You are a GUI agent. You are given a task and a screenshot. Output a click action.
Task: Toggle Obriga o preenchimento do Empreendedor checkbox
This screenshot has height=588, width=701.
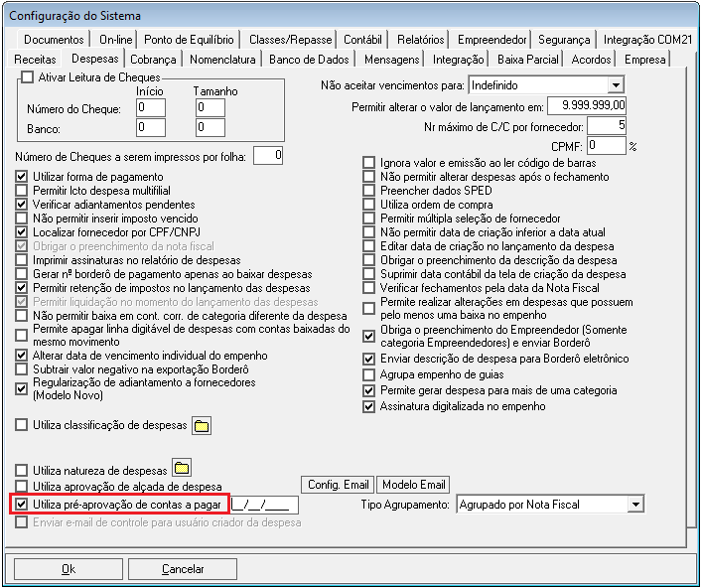368,336
